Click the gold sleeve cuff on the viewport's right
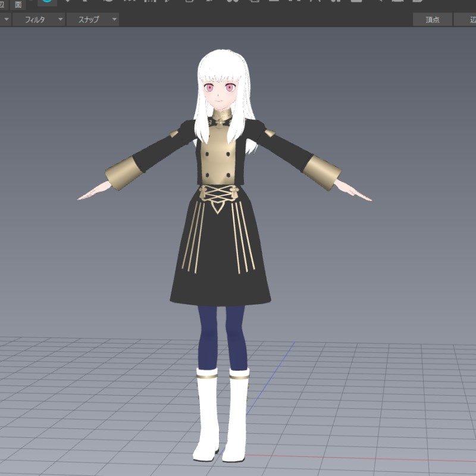 (322, 171)
